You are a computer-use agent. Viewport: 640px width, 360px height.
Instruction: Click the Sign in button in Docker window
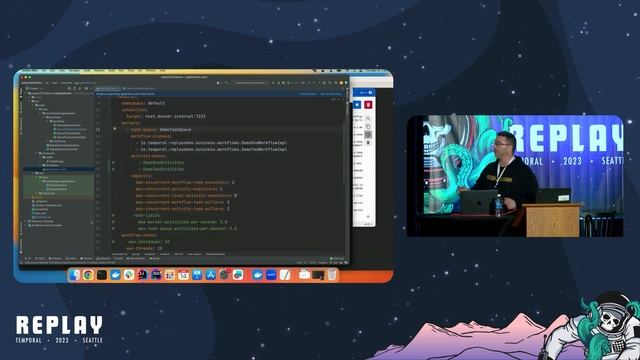point(365,93)
